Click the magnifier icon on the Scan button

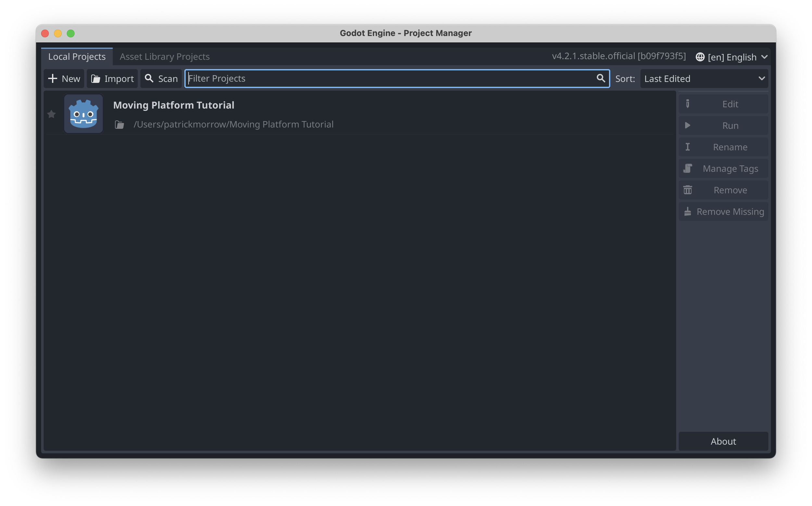click(150, 78)
